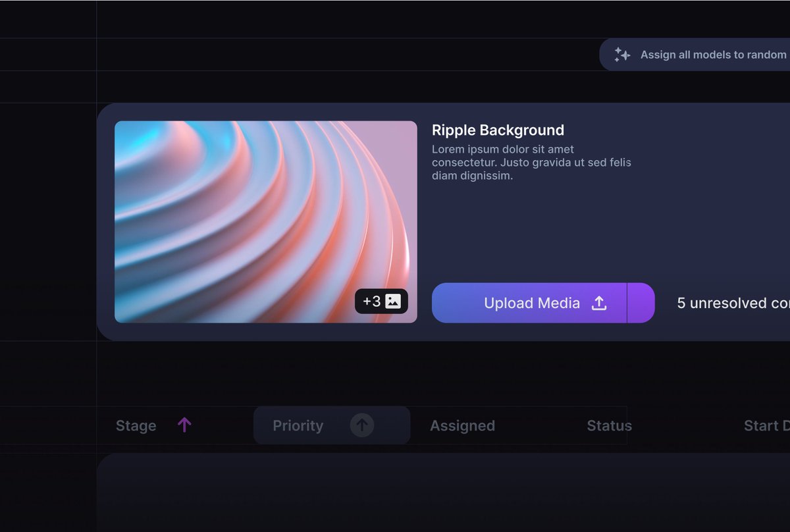Sort by the Status column header
790x532 pixels.
tap(609, 426)
